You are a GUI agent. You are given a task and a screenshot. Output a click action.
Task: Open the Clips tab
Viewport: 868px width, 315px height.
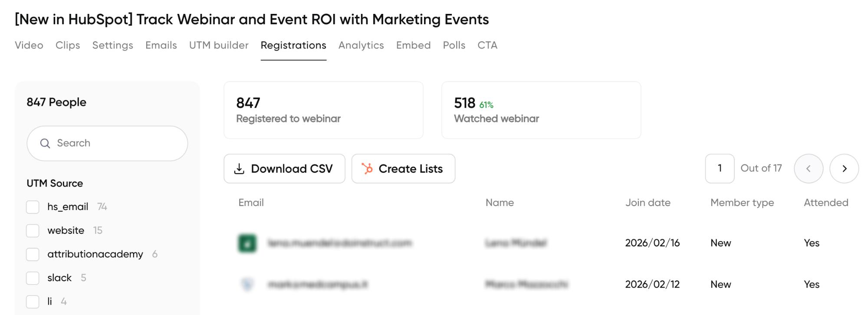(x=68, y=45)
